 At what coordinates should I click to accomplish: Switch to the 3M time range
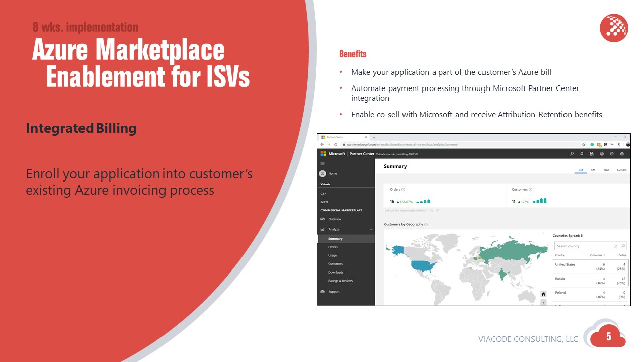[581, 170]
